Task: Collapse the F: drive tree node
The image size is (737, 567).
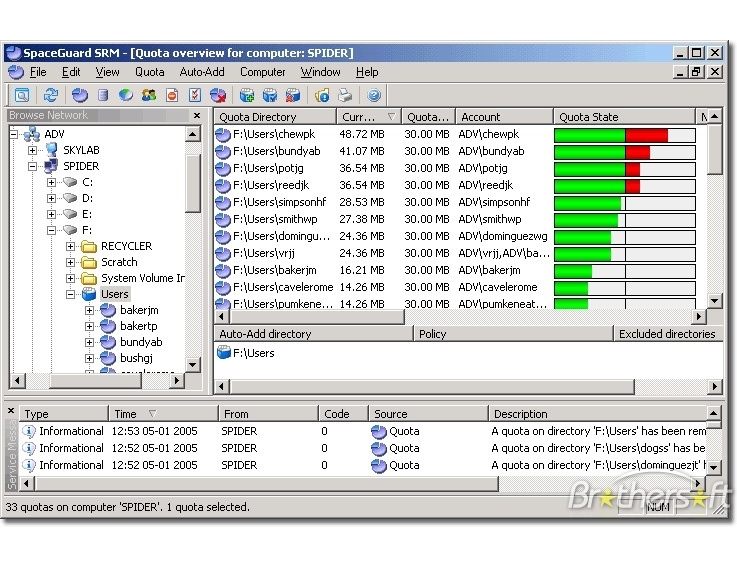Action: point(51,230)
